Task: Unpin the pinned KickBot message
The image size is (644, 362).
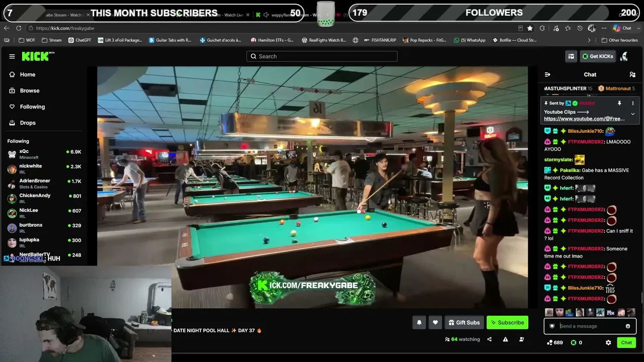Action: click(619, 103)
